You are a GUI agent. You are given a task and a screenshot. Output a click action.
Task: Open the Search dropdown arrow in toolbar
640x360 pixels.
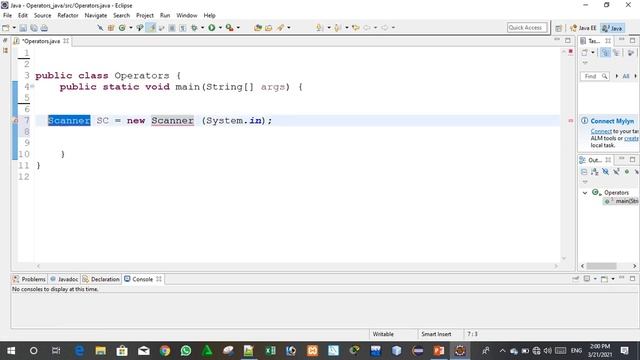pos(289,28)
